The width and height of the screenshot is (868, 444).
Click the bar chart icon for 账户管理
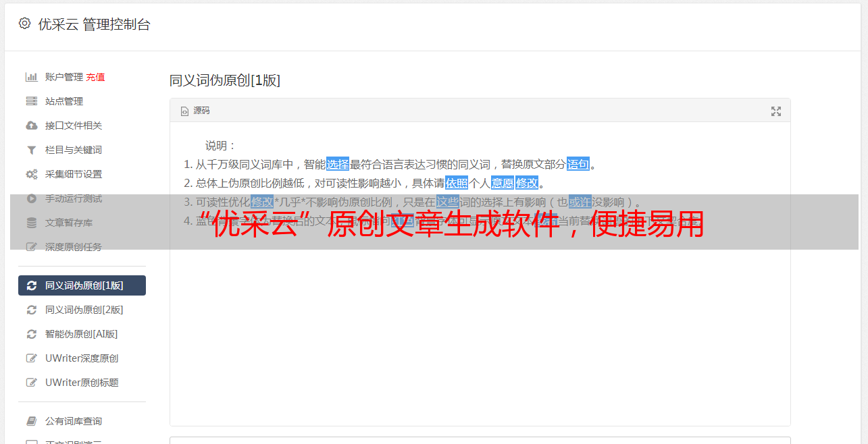pyautogui.click(x=31, y=77)
